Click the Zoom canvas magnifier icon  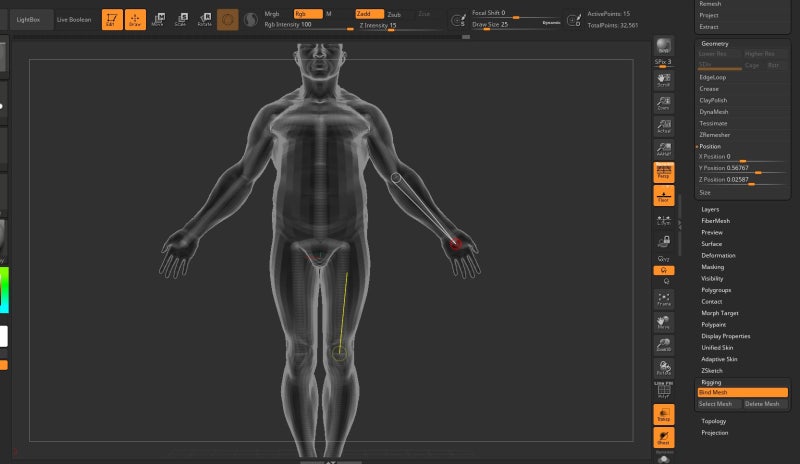coord(663,102)
